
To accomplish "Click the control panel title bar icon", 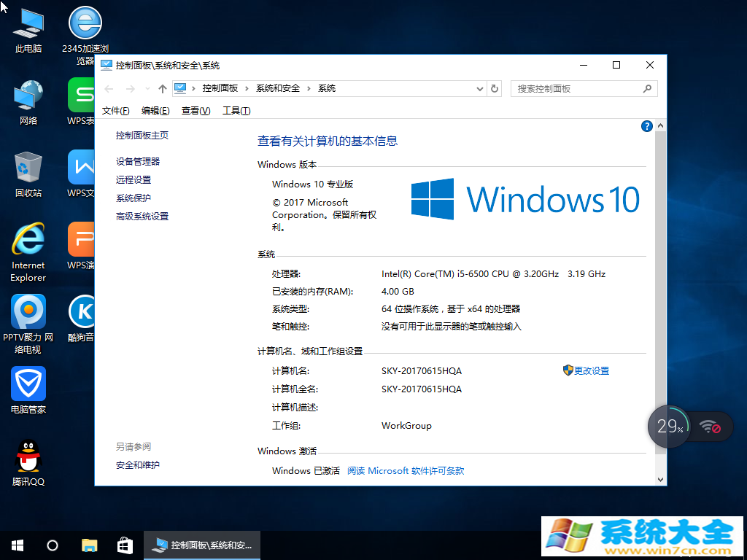I will pos(107,65).
